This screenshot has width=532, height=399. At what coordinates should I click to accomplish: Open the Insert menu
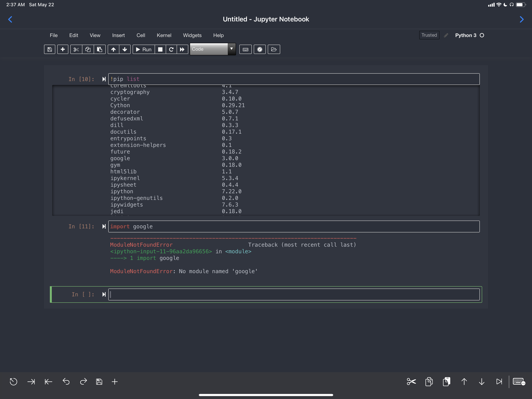point(118,35)
